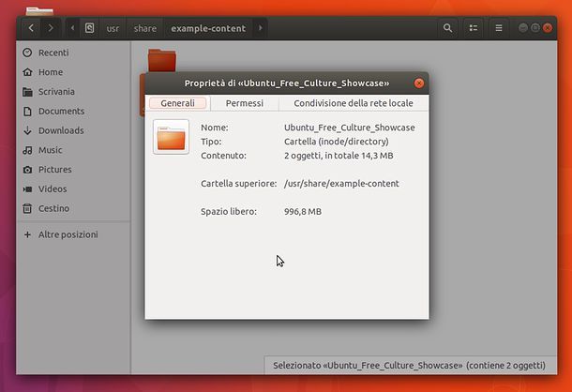
Task: Click the path '/usr/share/example-content'
Action: [x=341, y=184]
